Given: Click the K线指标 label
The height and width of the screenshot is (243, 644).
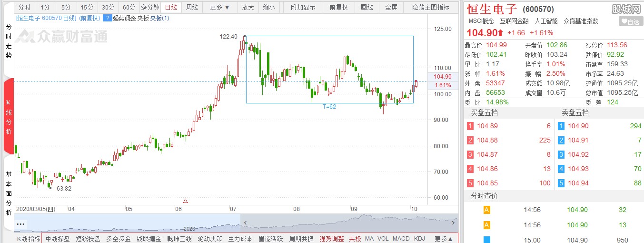Looking at the screenshot, I should (x=29, y=239).
